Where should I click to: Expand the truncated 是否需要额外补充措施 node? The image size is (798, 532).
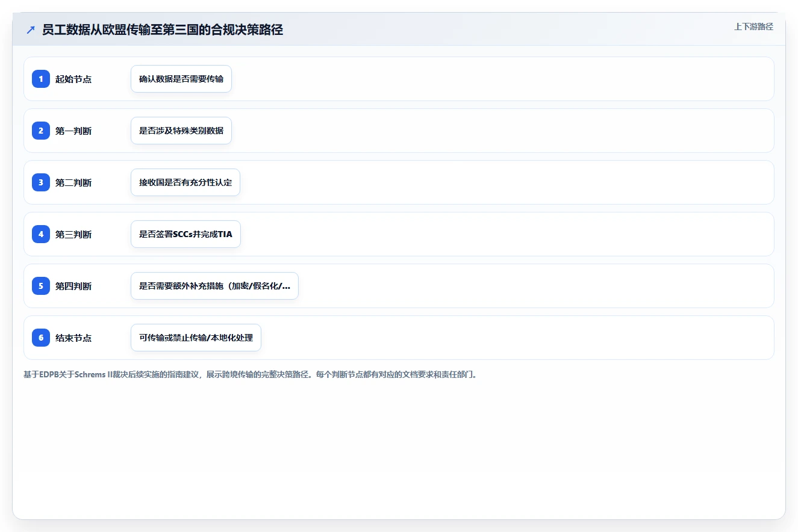tap(214, 286)
